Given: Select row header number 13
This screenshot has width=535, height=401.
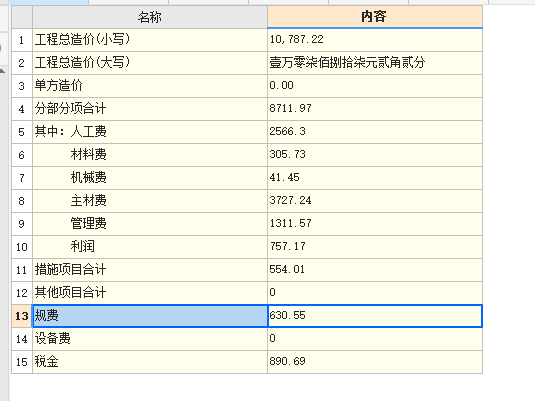Looking at the screenshot, I should pos(22,316).
